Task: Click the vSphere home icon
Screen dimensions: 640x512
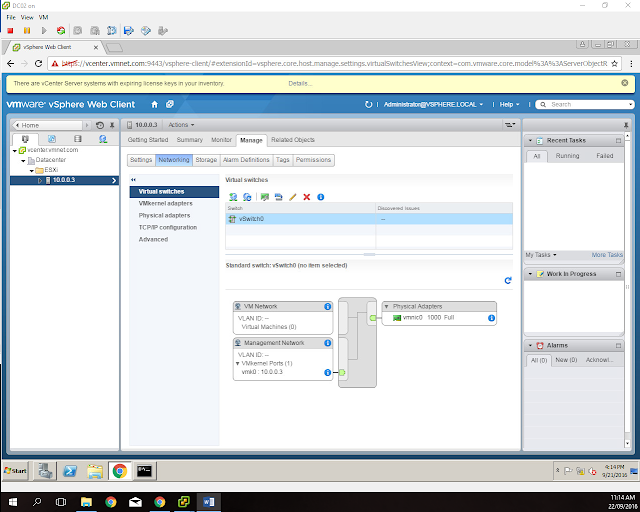Action: (155, 105)
